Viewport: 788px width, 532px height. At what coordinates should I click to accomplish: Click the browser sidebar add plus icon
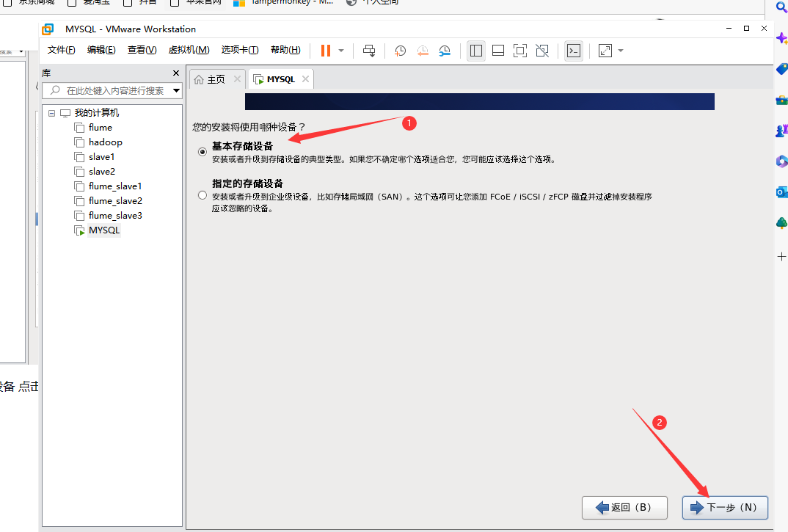[x=781, y=256]
